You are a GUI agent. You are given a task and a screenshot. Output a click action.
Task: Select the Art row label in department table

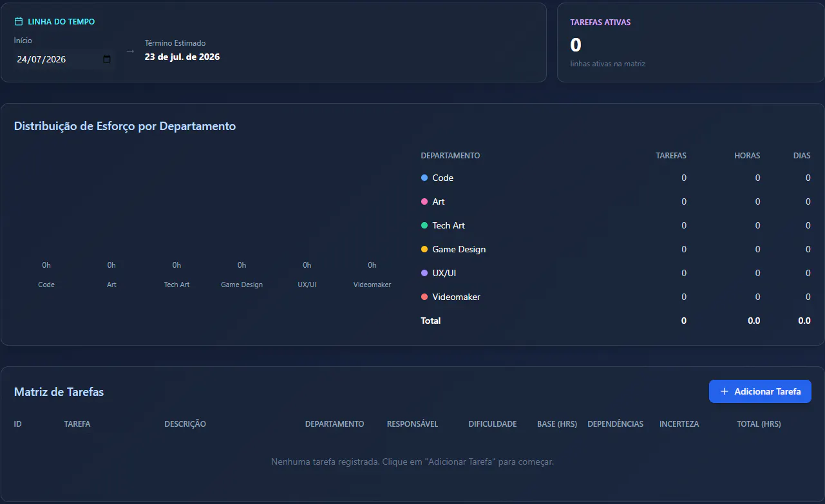(x=439, y=201)
